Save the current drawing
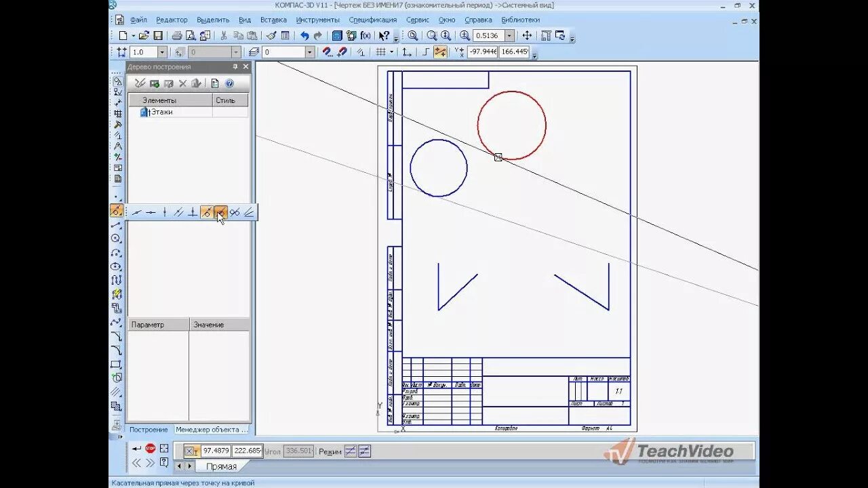Image resolution: width=868 pixels, height=488 pixels. click(158, 35)
